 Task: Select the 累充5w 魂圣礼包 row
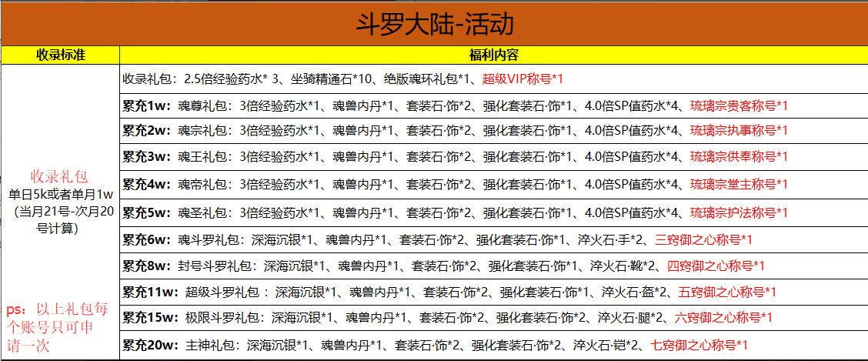(493, 212)
